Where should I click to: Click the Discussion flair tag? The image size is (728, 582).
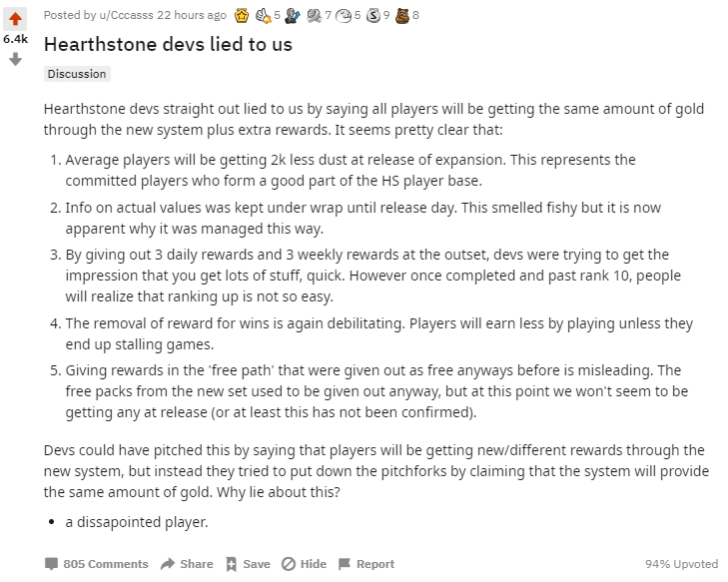point(77,74)
